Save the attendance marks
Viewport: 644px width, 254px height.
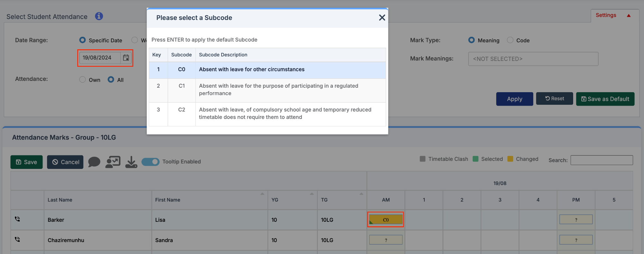tap(26, 162)
